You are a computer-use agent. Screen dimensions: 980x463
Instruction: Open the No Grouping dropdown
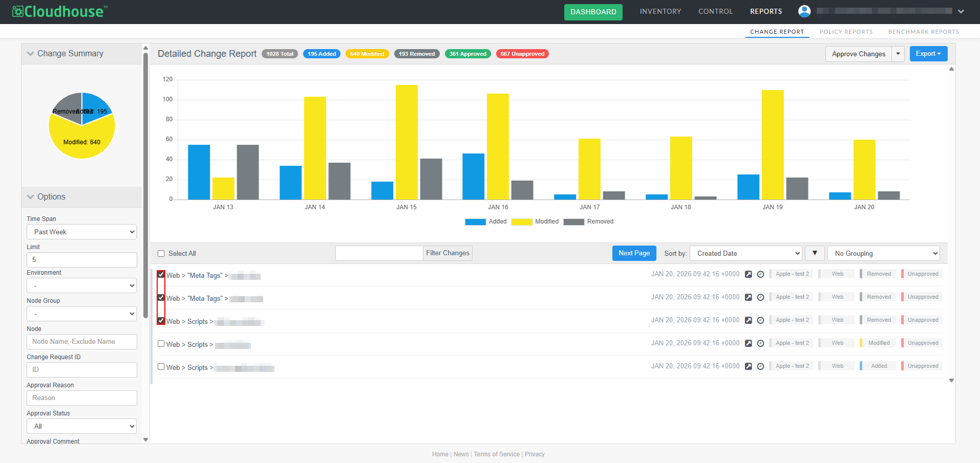tap(884, 253)
